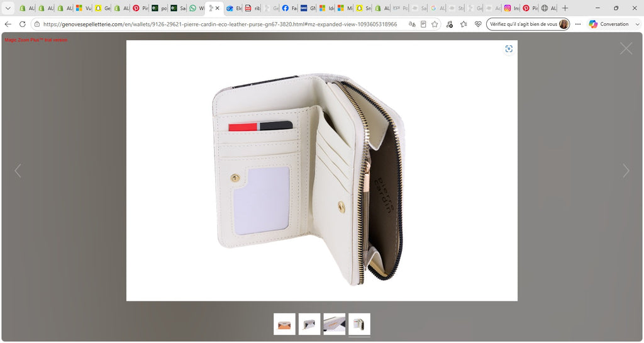Open the media music control icon
This screenshot has width=644, height=343.
(x=449, y=25)
